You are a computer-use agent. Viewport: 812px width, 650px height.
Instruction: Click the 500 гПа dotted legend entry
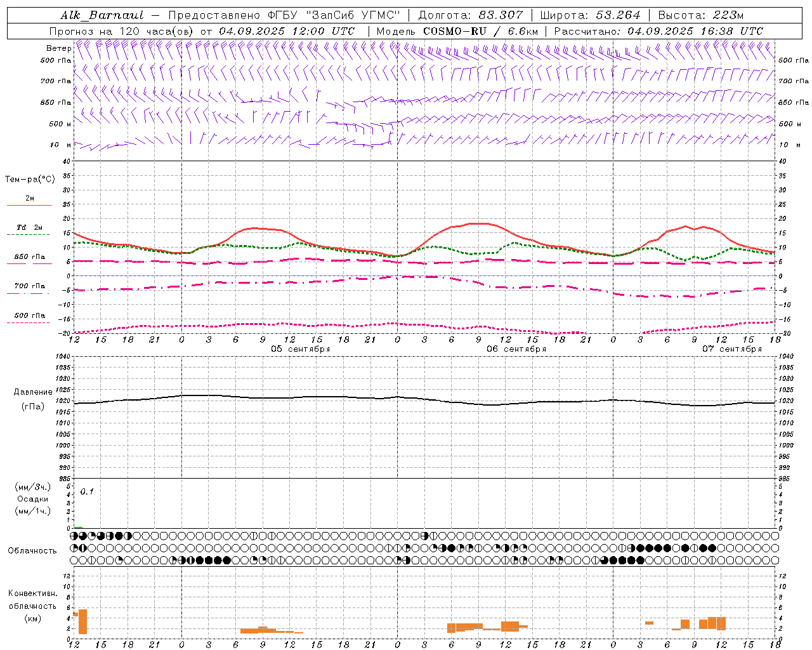[x=29, y=315]
